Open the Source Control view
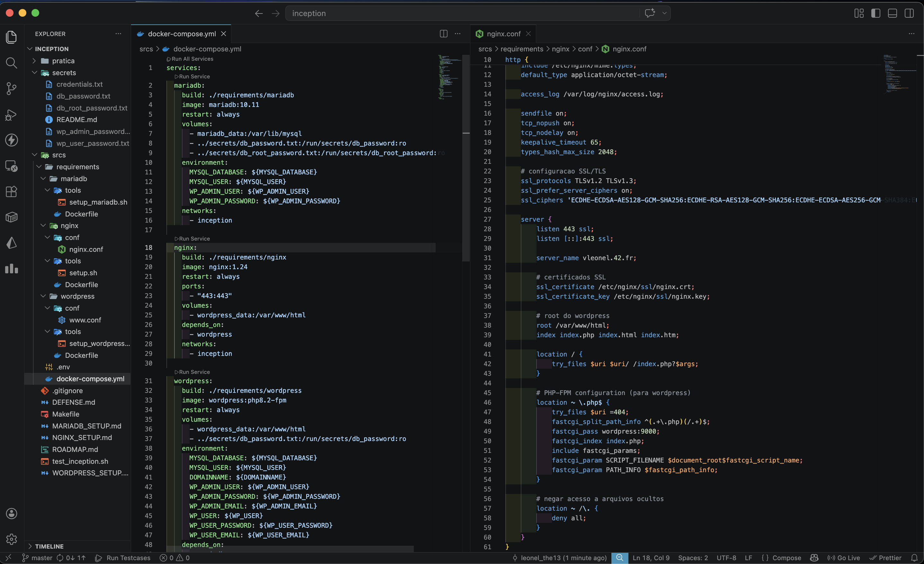The width and height of the screenshot is (924, 564). click(x=12, y=89)
